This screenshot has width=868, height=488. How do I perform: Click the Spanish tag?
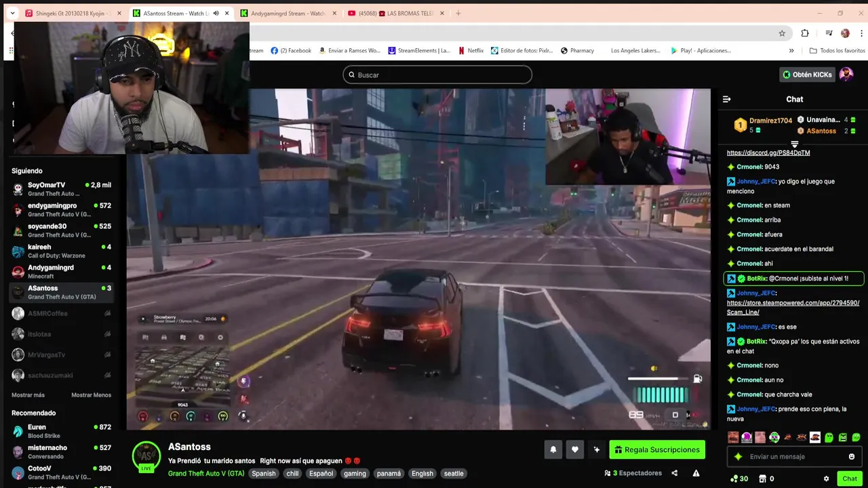(x=264, y=474)
